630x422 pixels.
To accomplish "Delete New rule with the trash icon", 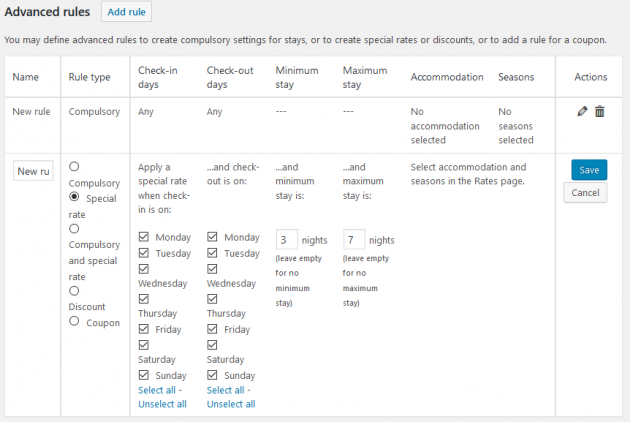I will 599,111.
